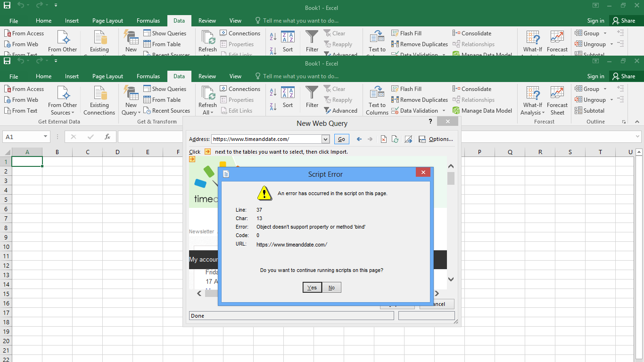
Task: Click Flash Fill in the lower ribbon
Action: pyautogui.click(x=406, y=89)
